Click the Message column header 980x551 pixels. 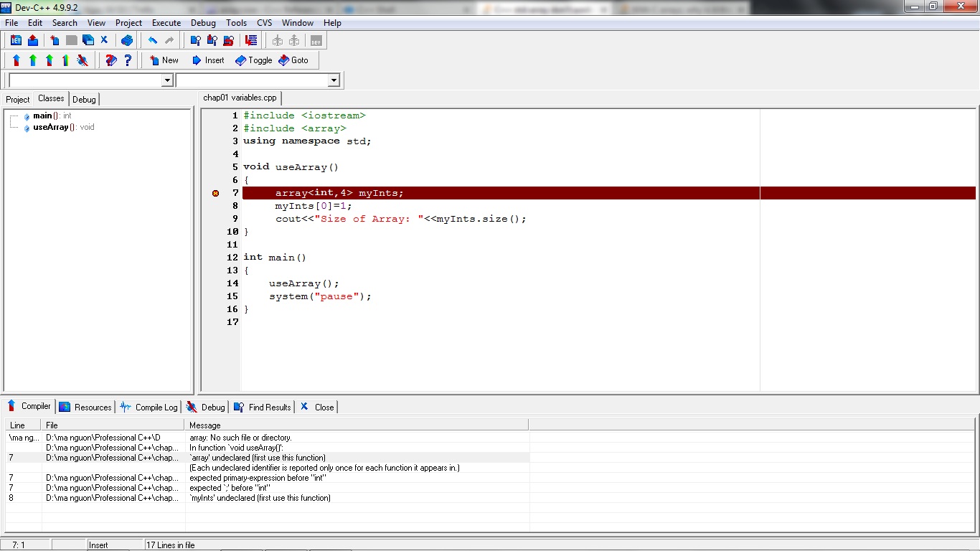[357, 425]
